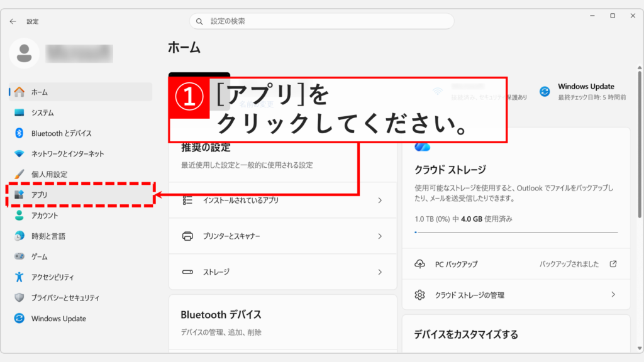Expand chevron for プリンターとスキャナー
This screenshot has height=362, width=644.
(380, 236)
